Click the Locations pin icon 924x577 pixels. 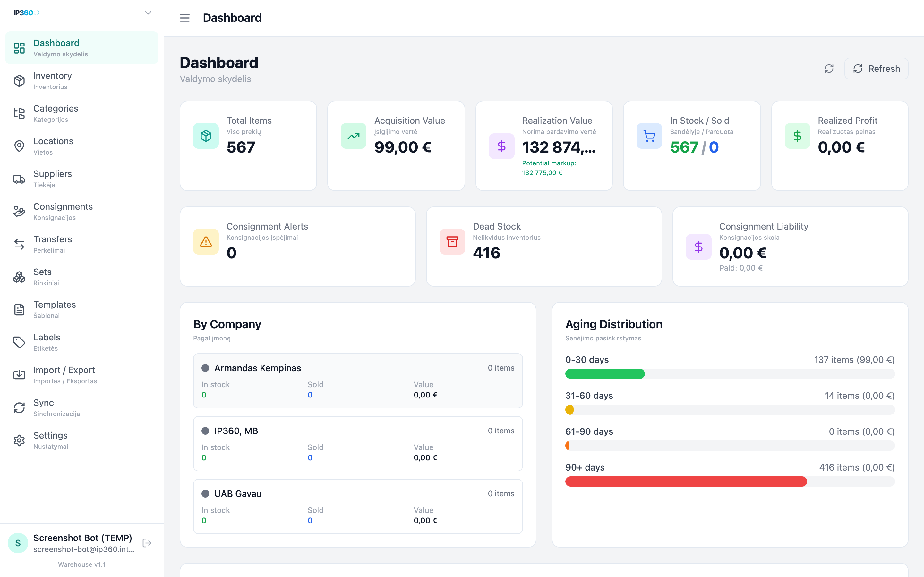(19, 146)
